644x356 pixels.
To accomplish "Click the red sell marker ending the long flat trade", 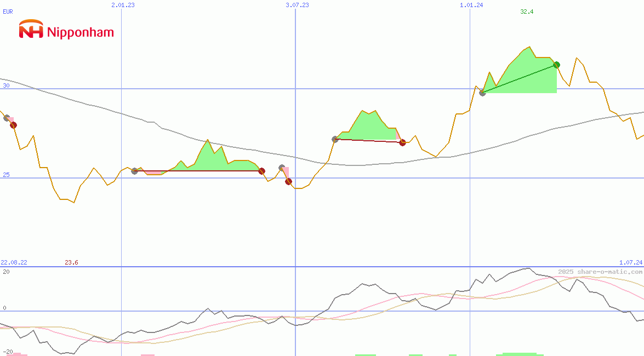I will 261,171.
